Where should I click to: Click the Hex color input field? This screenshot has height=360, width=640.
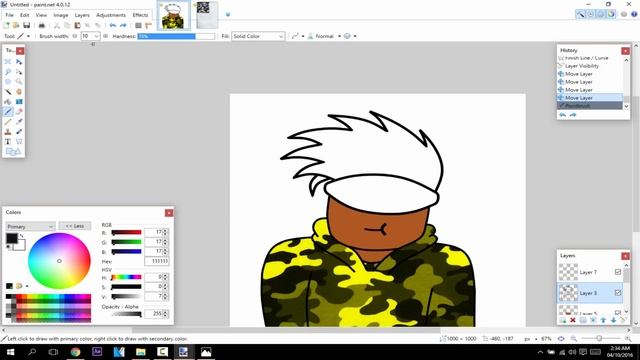pyautogui.click(x=156, y=261)
